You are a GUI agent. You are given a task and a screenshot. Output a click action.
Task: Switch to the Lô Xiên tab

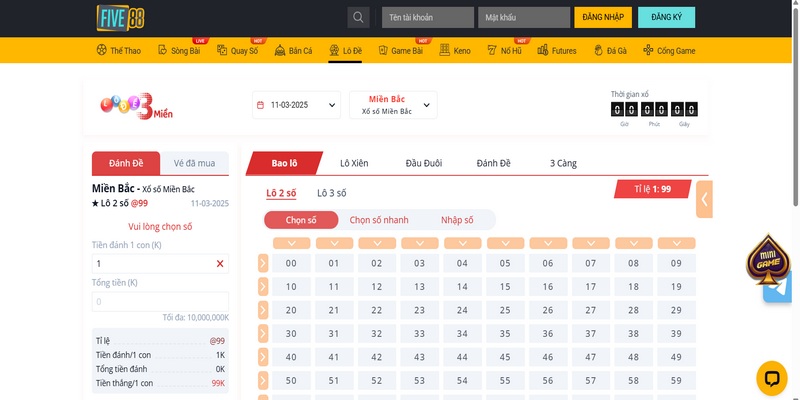[x=357, y=163]
